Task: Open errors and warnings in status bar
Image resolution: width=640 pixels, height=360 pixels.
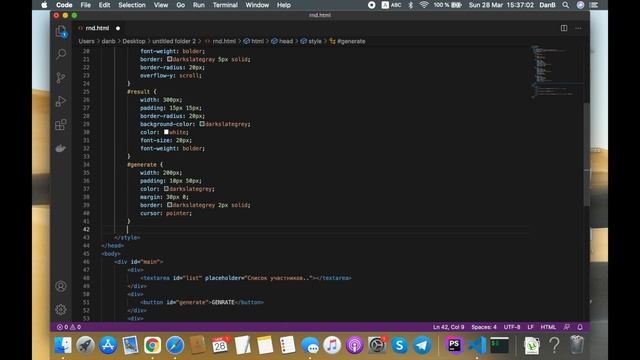Action: click(69, 327)
